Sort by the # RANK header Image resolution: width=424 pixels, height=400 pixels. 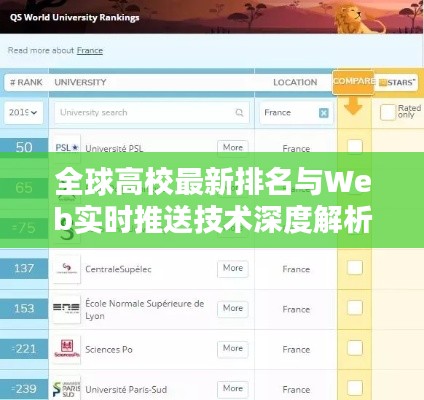[x=26, y=82]
